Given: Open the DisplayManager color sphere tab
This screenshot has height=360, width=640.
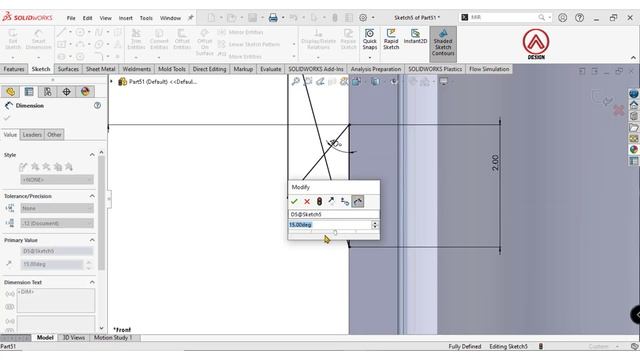Looking at the screenshot, I should pos(85,91).
